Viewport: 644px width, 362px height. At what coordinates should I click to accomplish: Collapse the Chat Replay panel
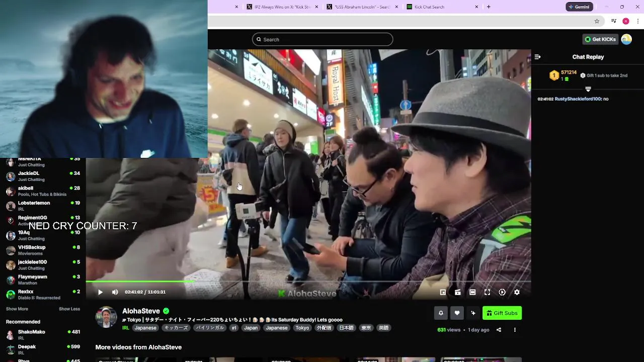[537, 57]
